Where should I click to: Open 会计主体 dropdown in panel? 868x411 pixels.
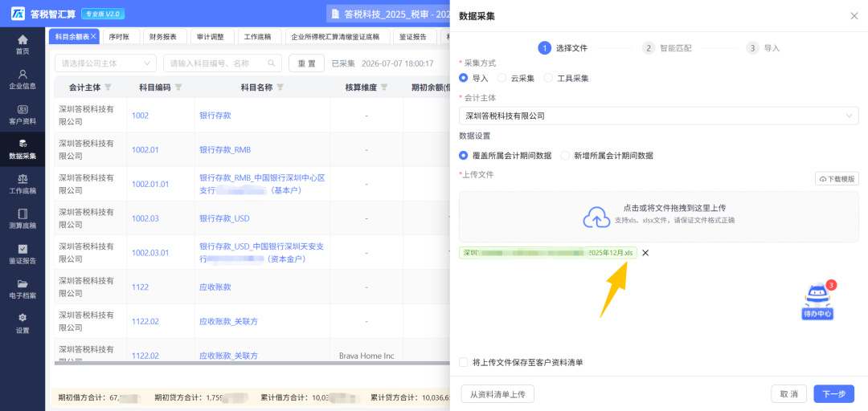click(659, 116)
